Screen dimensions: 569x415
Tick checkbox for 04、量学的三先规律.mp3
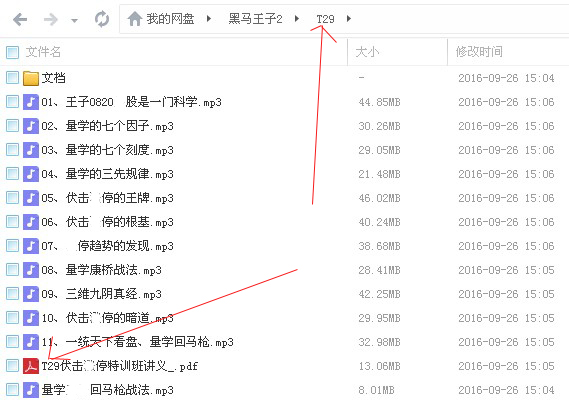[12, 174]
